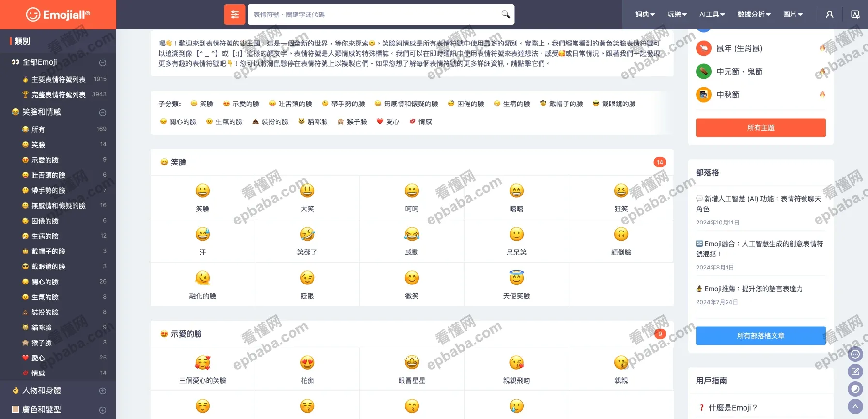Select 所有 in the sidebar

tap(38, 129)
